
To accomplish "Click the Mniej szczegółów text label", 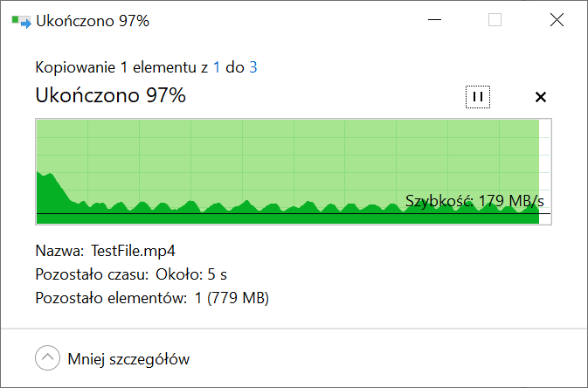I will 128,359.
